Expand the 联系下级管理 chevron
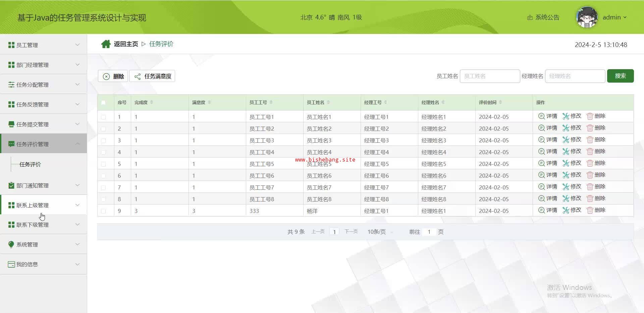Screen dimensions: 644x313 pyautogui.click(x=77, y=224)
